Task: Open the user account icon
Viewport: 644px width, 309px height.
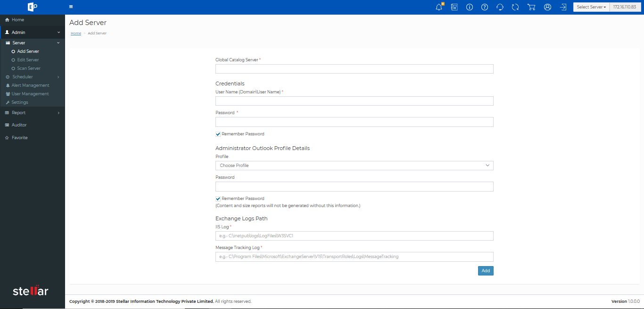Action: (x=547, y=7)
